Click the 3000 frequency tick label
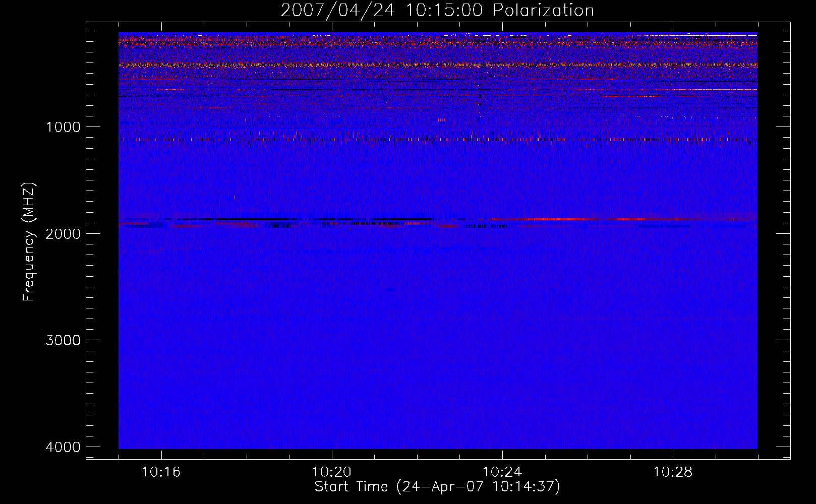 pos(63,340)
